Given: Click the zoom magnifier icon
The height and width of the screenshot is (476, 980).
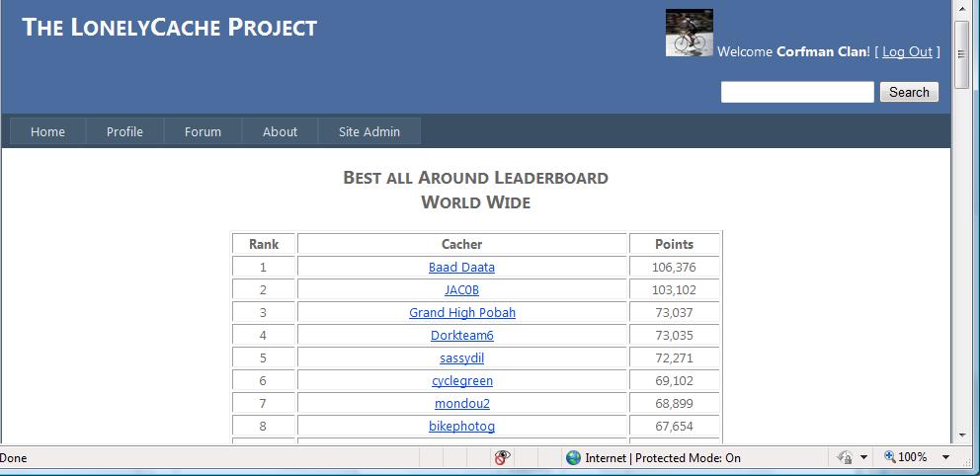Looking at the screenshot, I should click(890, 457).
